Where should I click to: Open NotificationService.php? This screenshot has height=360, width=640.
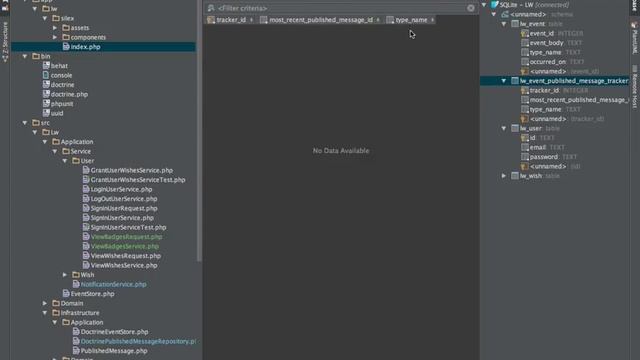[x=113, y=284]
